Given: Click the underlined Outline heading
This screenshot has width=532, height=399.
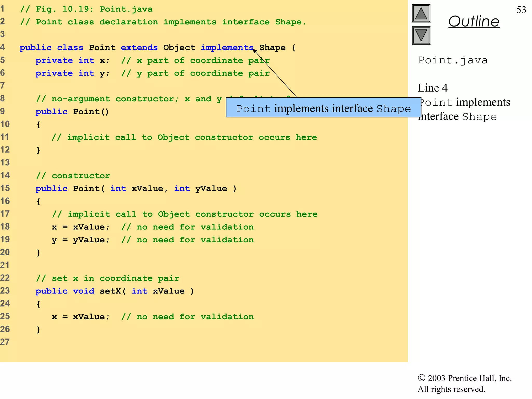Looking at the screenshot, I should point(474,21).
